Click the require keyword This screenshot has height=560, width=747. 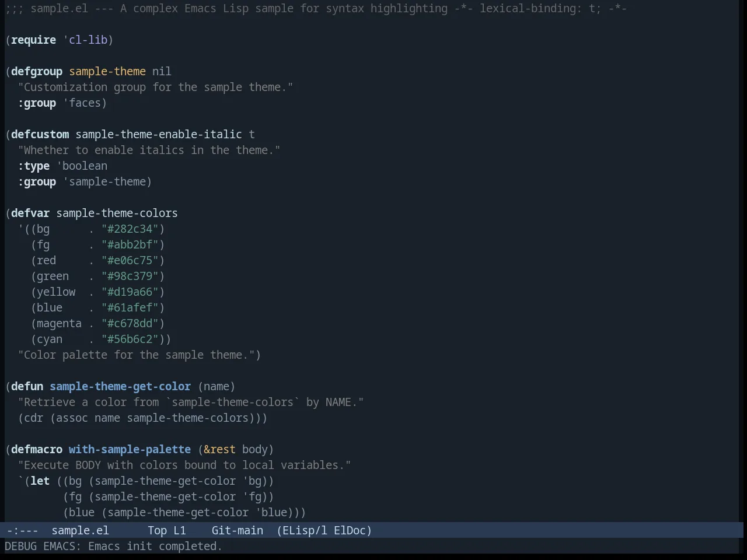pos(34,40)
